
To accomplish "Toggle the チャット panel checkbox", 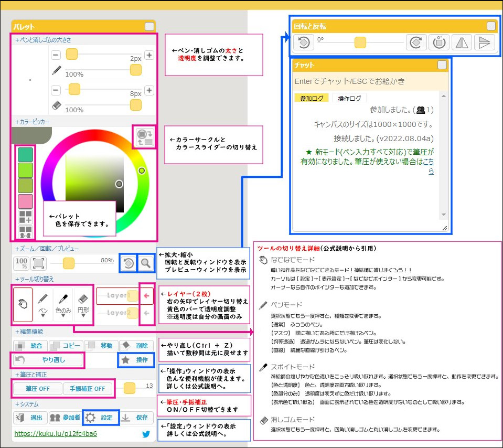I will (x=442, y=65).
